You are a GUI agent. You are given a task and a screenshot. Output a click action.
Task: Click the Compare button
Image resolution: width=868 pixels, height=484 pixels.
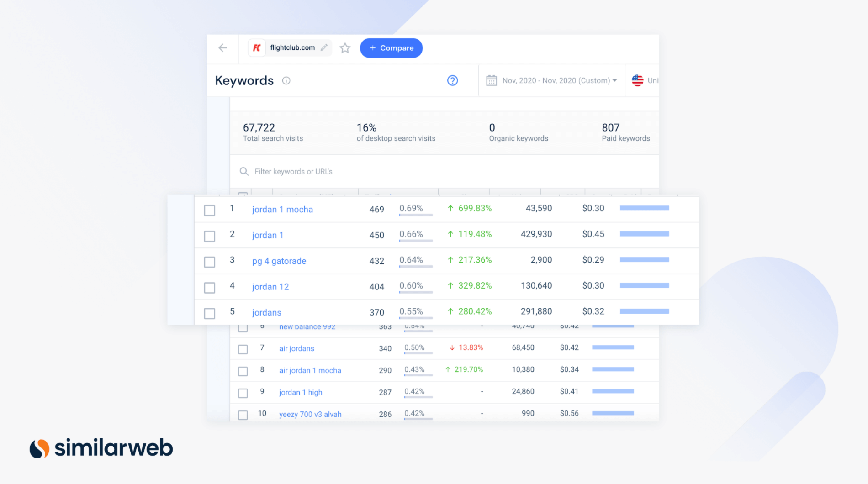(391, 48)
